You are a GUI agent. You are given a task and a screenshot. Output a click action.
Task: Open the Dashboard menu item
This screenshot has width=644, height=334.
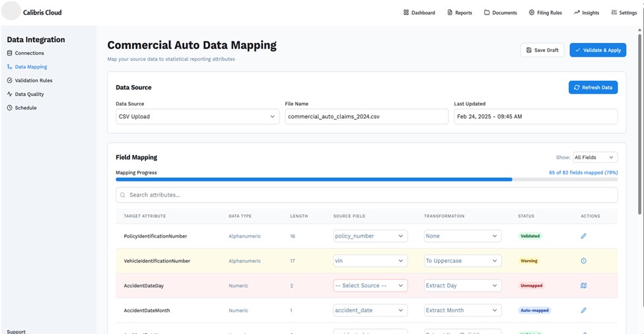[419, 13]
